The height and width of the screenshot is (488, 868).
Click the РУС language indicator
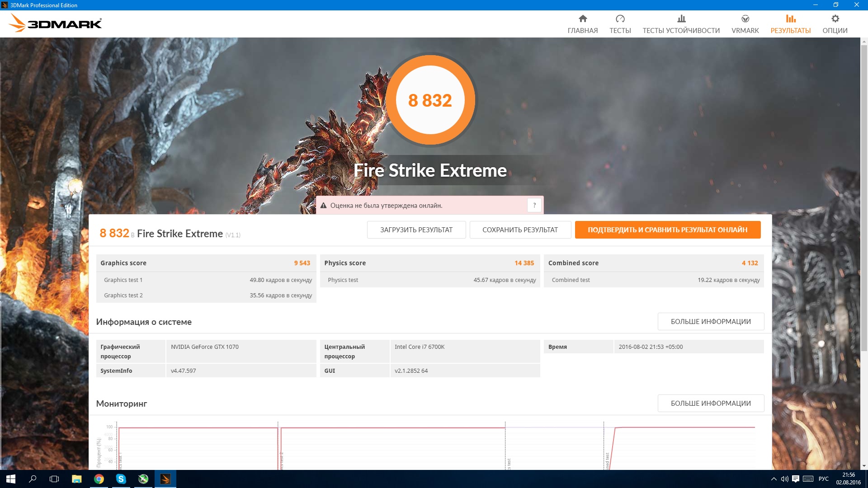pos(823,479)
